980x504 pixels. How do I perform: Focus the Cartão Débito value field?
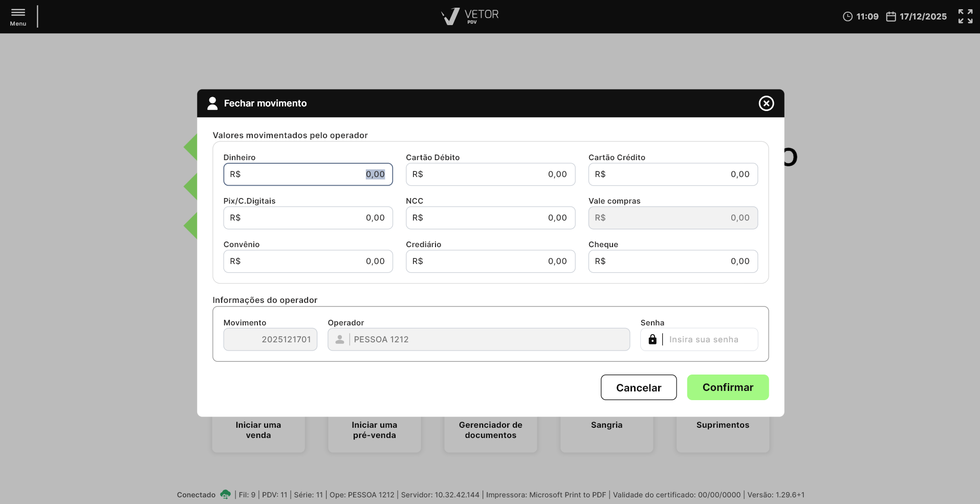490,174
